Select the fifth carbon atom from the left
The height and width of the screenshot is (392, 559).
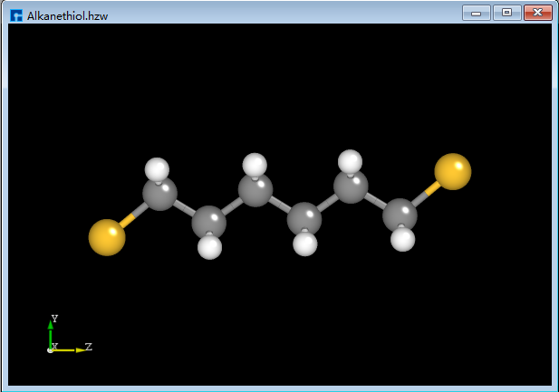coord(351,187)
